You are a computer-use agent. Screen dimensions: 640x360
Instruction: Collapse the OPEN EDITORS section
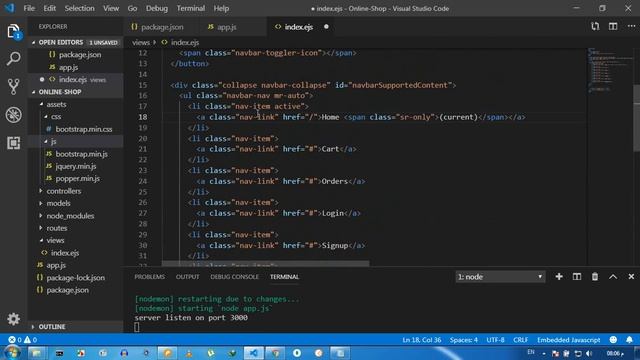[60, 42]
